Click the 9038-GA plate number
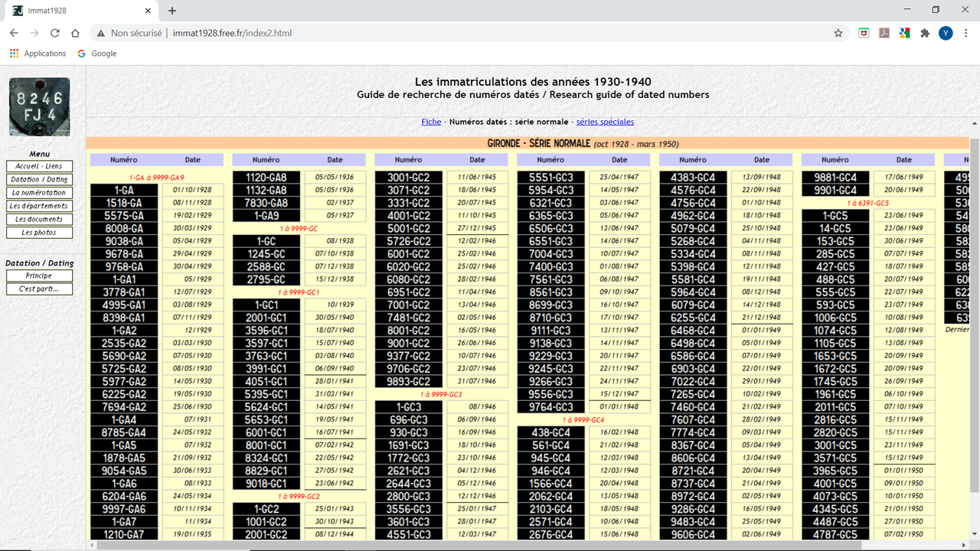Viewport: 980px width, 551px height. [124, 241]
